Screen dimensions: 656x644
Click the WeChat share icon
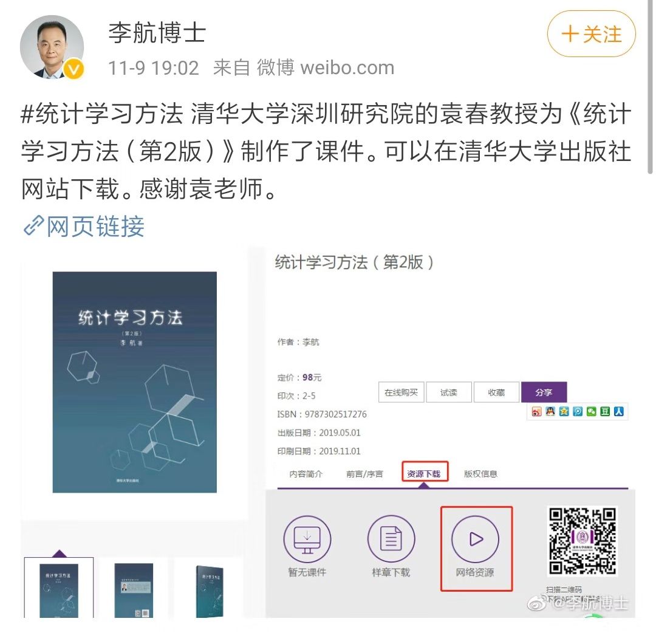point(591,411)
